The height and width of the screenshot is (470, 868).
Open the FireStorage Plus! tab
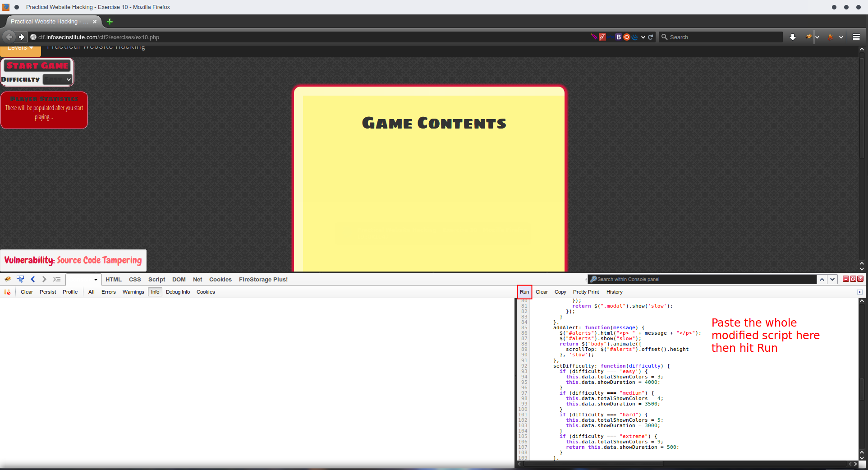(x=263, y=279)
